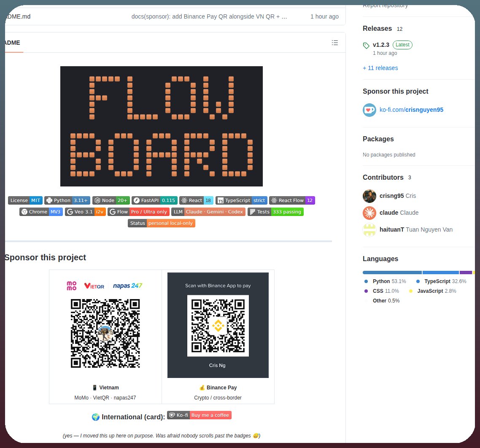Screen dimensions: 480x448
Task: Click the License MIT badge
Action: pyautogui.click(x=25, y=200)
